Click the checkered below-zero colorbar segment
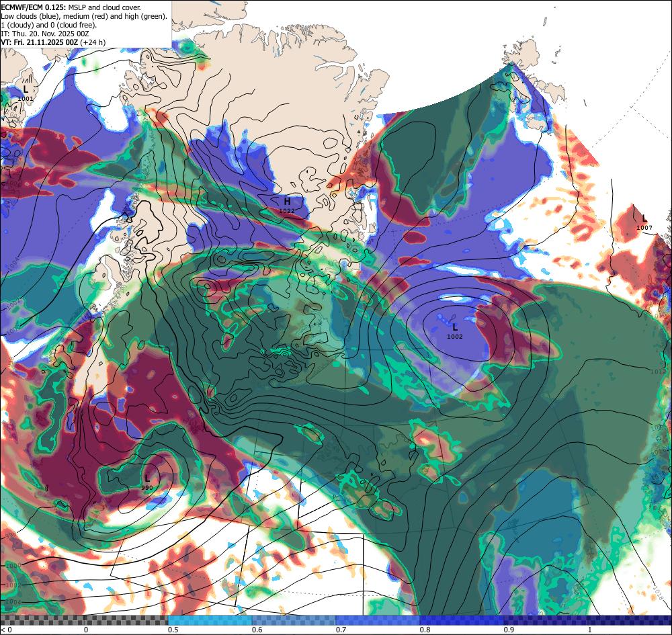Viewport: 672px width, 635px height. point(85,620)
